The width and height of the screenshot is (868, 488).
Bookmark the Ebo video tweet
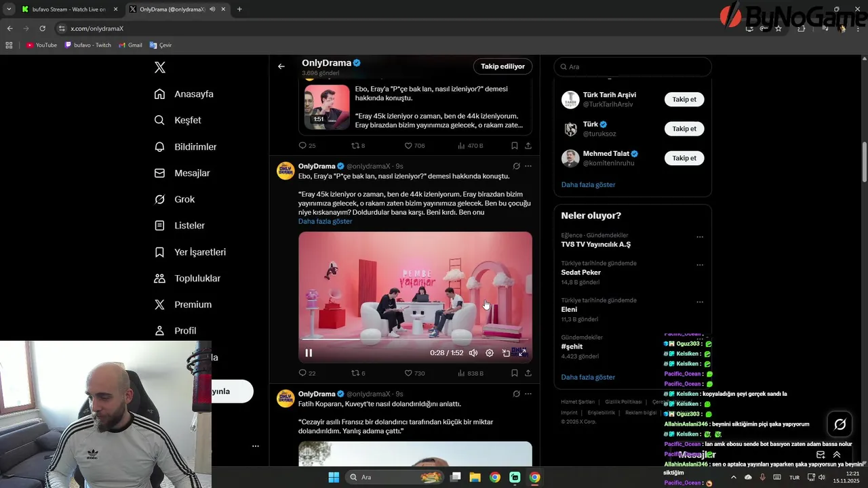pos(515,373)
